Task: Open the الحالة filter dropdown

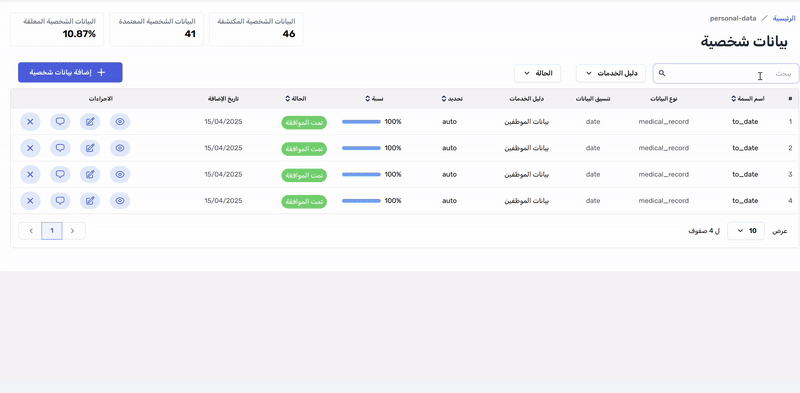Action: [x=537, y=73]
